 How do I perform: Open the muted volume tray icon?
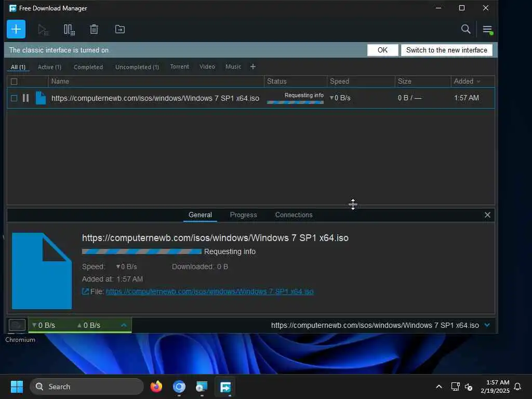[x=469, y=387]
